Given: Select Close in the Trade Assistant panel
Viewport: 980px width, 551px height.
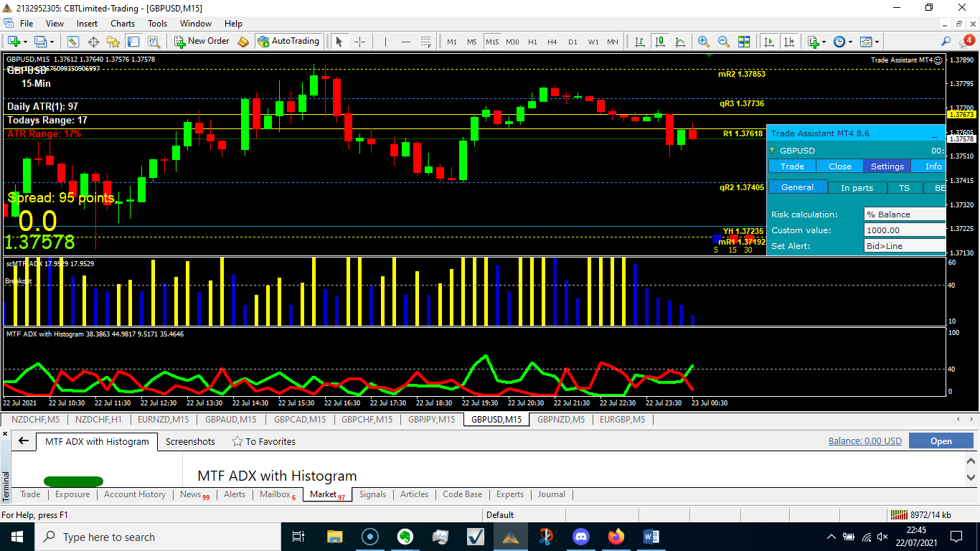Looking at the screenshot, I should [840, 166].
